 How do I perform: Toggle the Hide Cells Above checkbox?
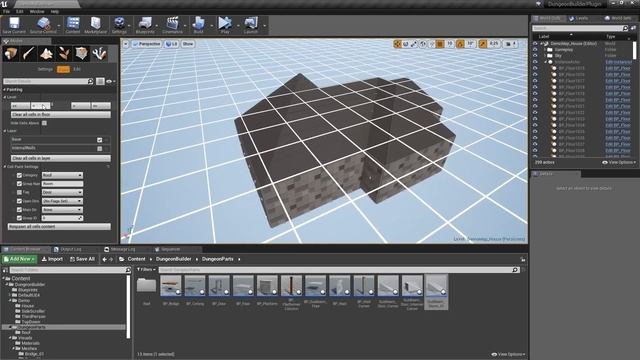[44, 123]
